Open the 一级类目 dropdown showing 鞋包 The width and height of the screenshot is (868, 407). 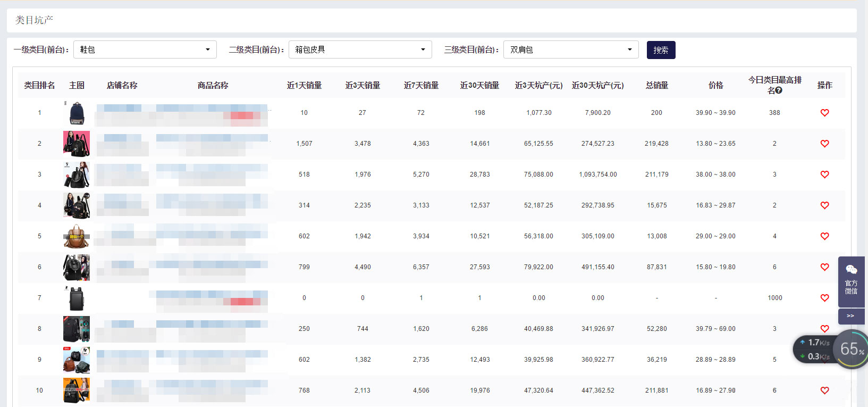click(x=145, y=49)
